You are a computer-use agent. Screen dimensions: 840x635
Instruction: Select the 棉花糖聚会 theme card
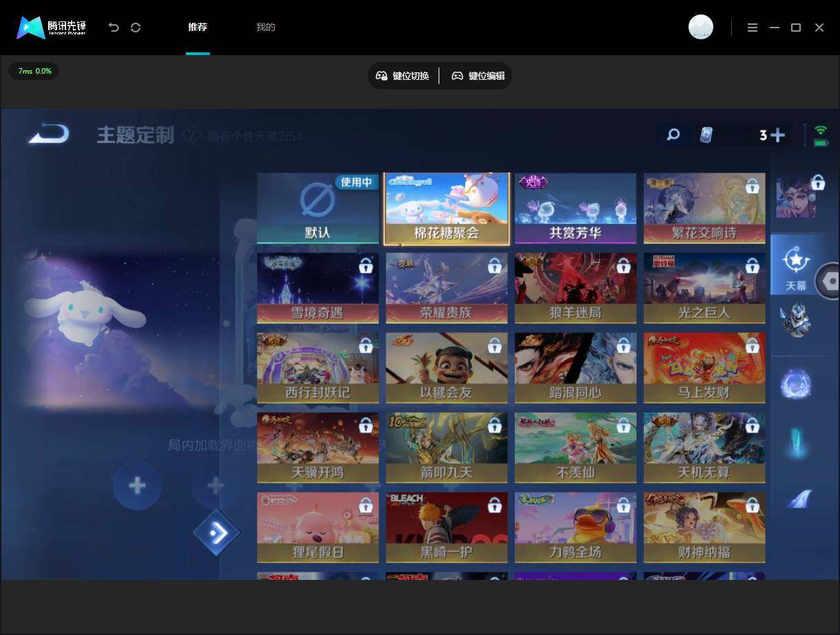click(x=446, y=208)
